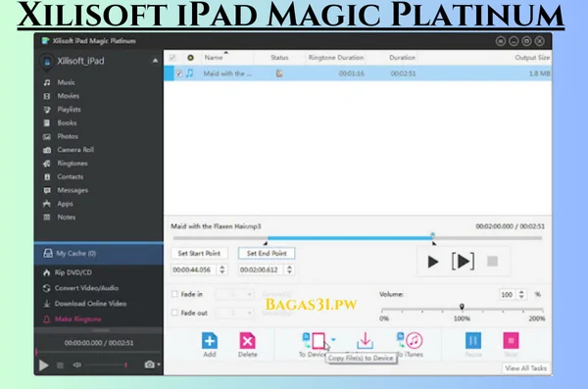Sort by Ringtone Duration column
The width and height of the screenshot is (588, 389).
[x=336, y=58]
